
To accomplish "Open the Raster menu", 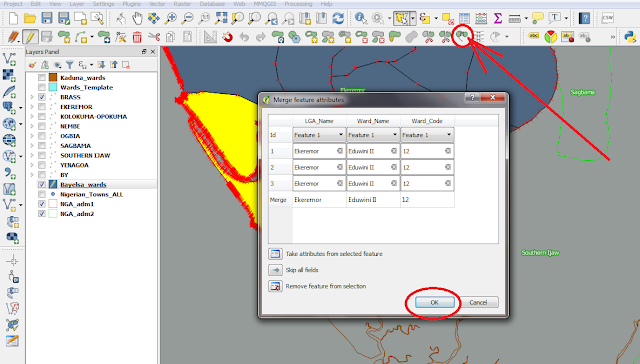I will click(x=182, y=4).
